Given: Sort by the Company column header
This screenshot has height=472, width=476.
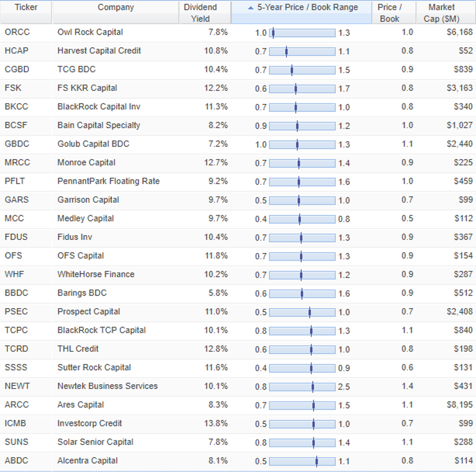Looking at the screenshot, I should pyautogui.click(x=116, y=12).
